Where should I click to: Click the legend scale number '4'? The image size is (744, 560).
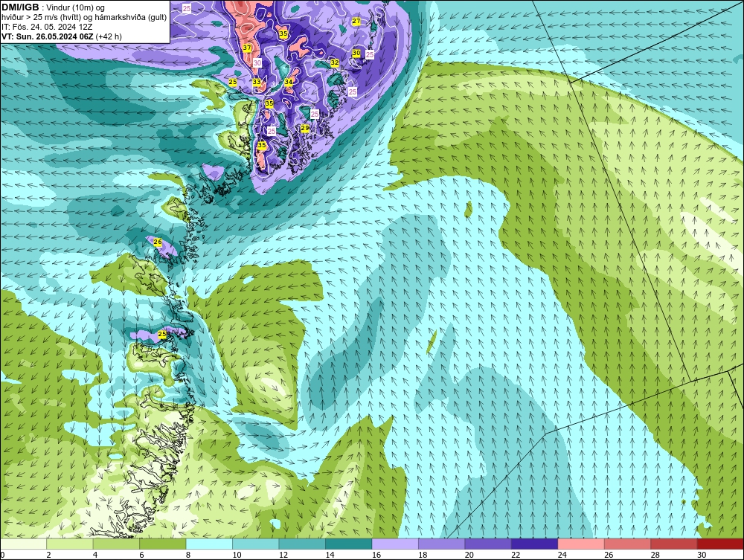click(95, 555)
